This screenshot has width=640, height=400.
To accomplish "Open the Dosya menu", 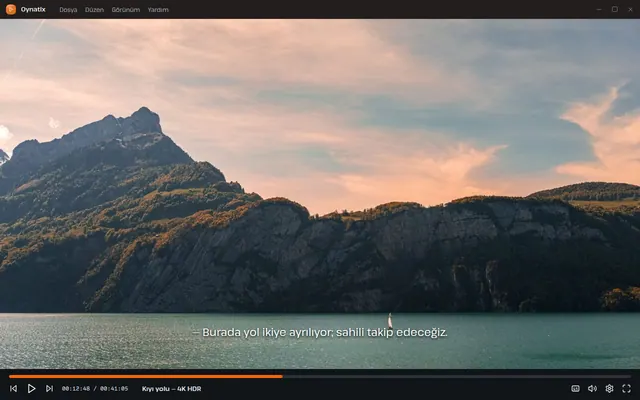I will click(68, 10).
